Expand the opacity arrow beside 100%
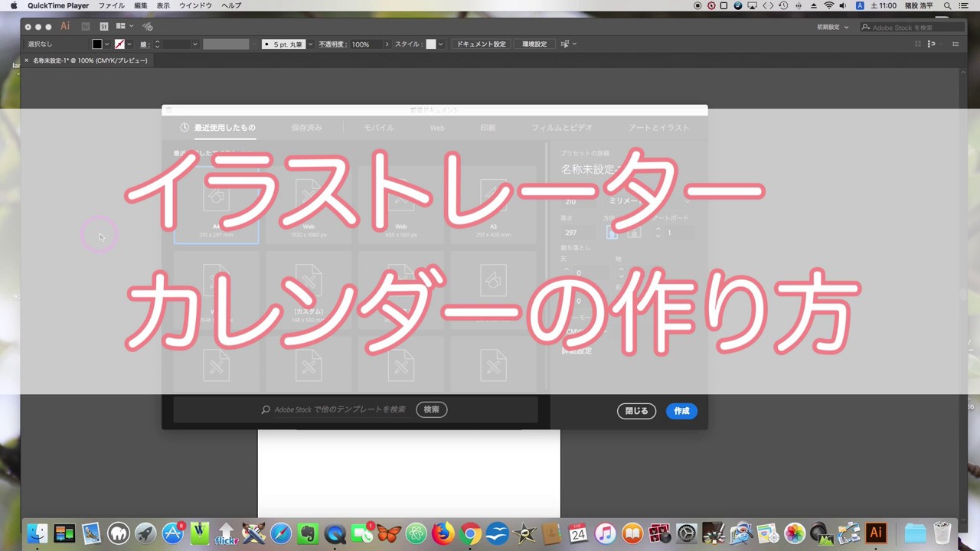Image resolution: width=980 pixels, height=551 pixels. click(387, 44)
